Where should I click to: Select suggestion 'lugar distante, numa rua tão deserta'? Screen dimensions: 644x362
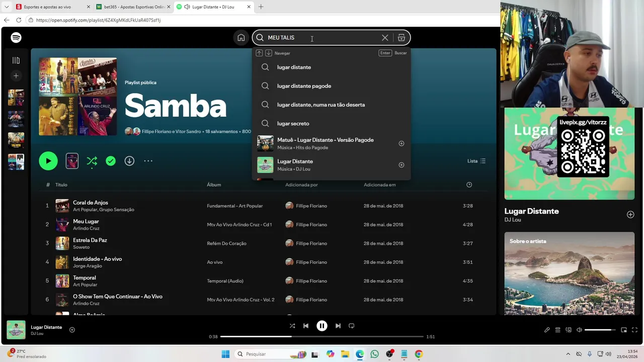tap(331, 105)
